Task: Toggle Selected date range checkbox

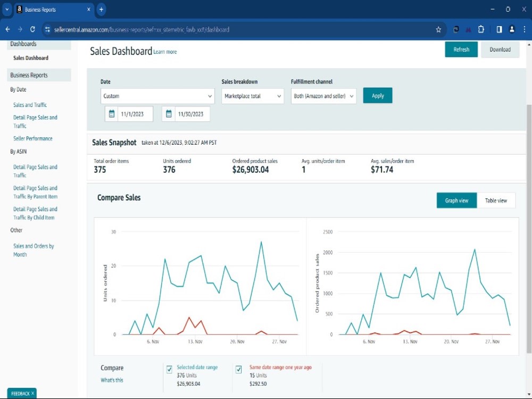Action: (169, 369)
